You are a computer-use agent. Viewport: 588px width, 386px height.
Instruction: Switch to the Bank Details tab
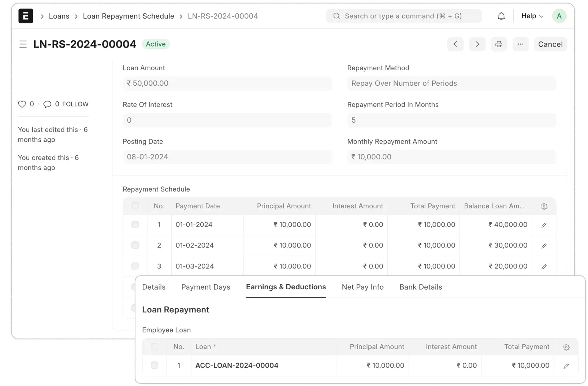pyautogui.click(x=420, y=287)
